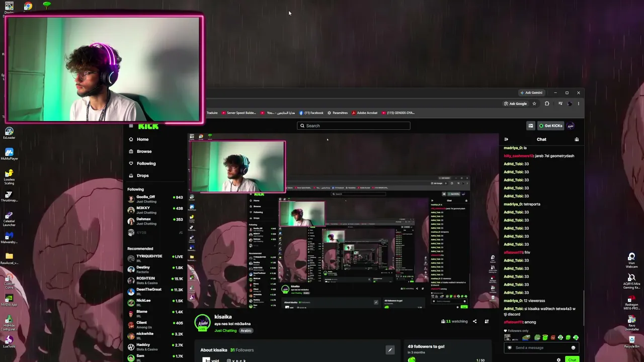Open Dahmax channel in Following list
The width and height of the screenshot is (644, 362).
click(155, 221)
